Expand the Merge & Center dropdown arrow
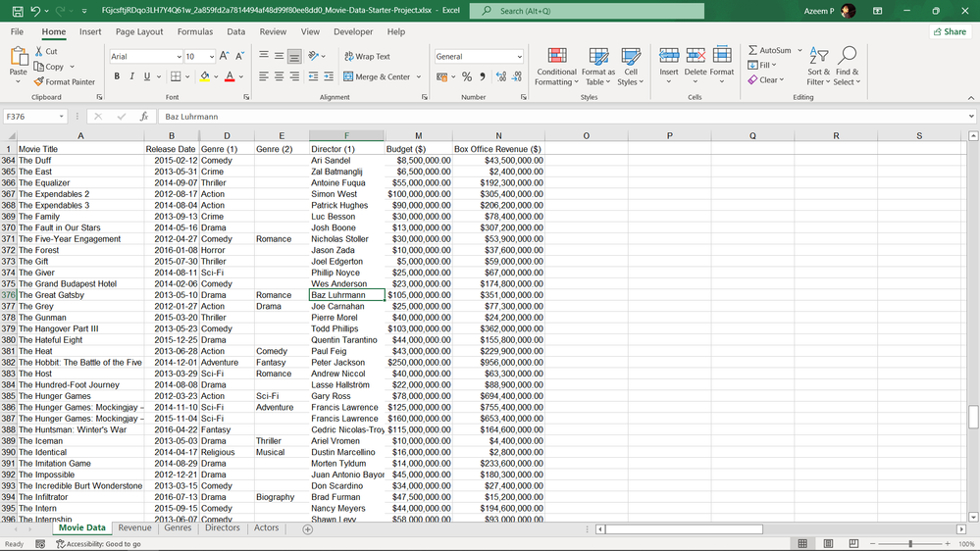The height and width of the screenshot is (551, 980). (419, 76)
